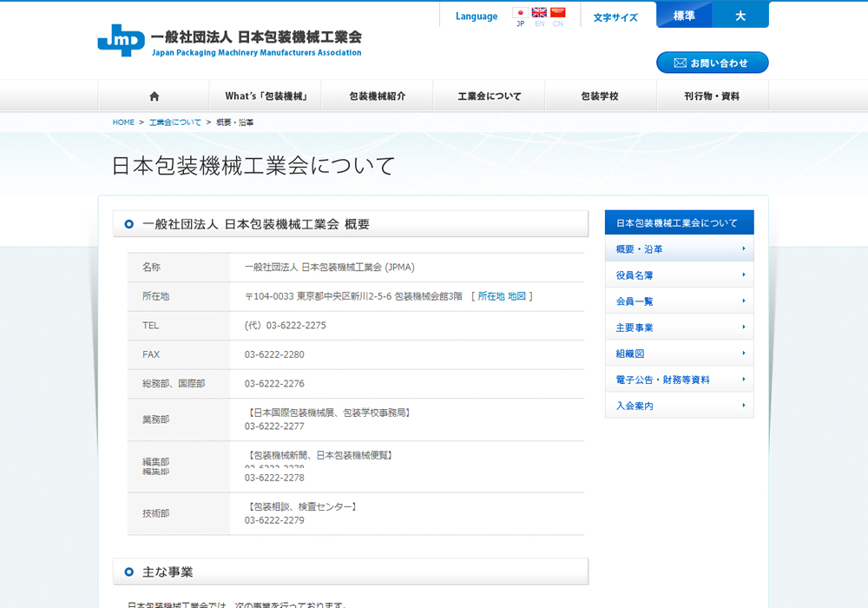This screenshot has width=868, height=608.
Task: Click the 名称 row label
Action: tap(151, 268)
